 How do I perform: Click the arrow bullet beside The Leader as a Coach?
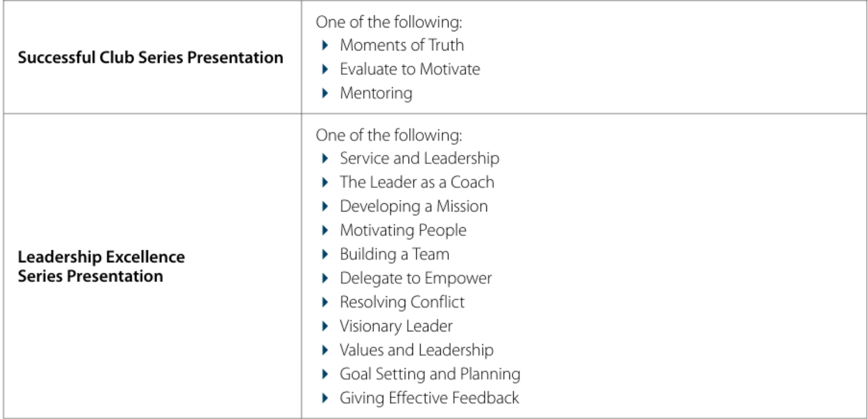tap(325, 182)
